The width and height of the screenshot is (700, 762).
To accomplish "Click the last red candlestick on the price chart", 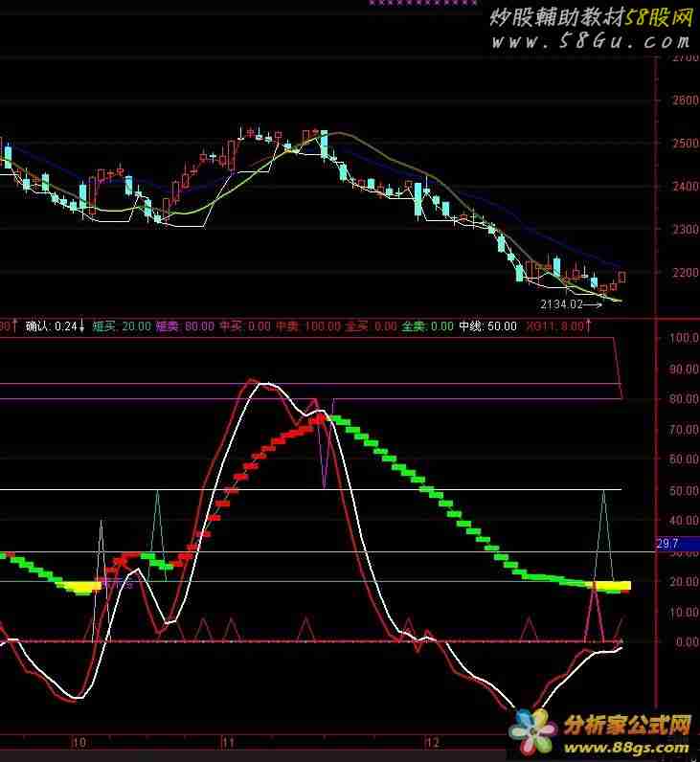I will [x=621, y=277].
